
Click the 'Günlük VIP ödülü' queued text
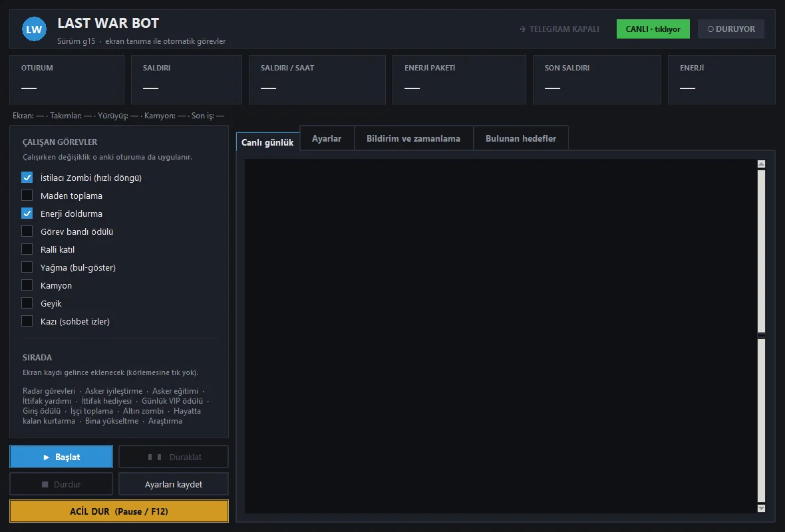point(172,401)
